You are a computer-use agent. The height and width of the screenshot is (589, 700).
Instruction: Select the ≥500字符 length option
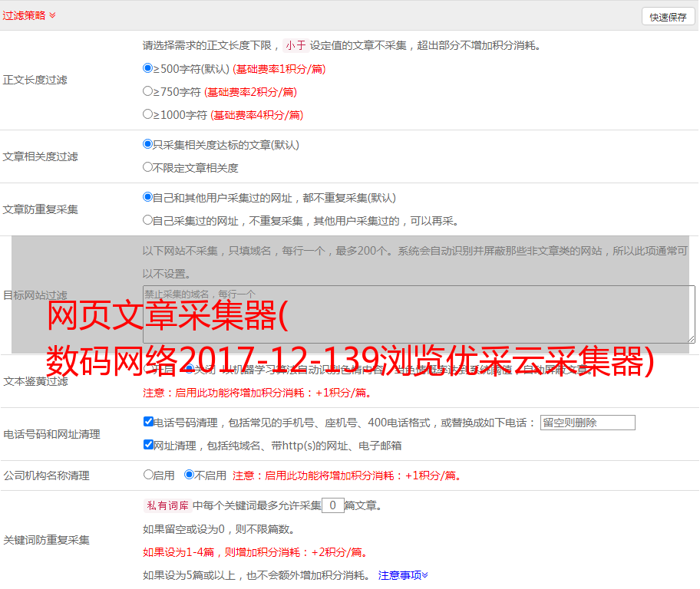pos(147,68)
